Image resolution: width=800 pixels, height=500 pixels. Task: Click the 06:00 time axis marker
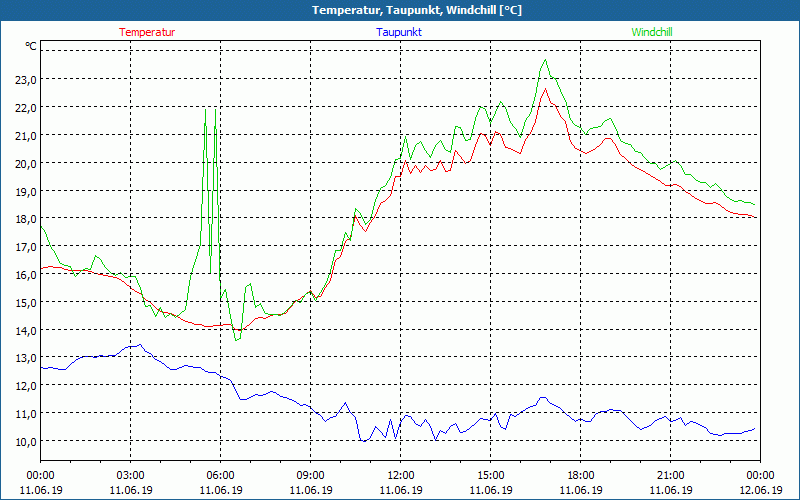click(220, 475)
